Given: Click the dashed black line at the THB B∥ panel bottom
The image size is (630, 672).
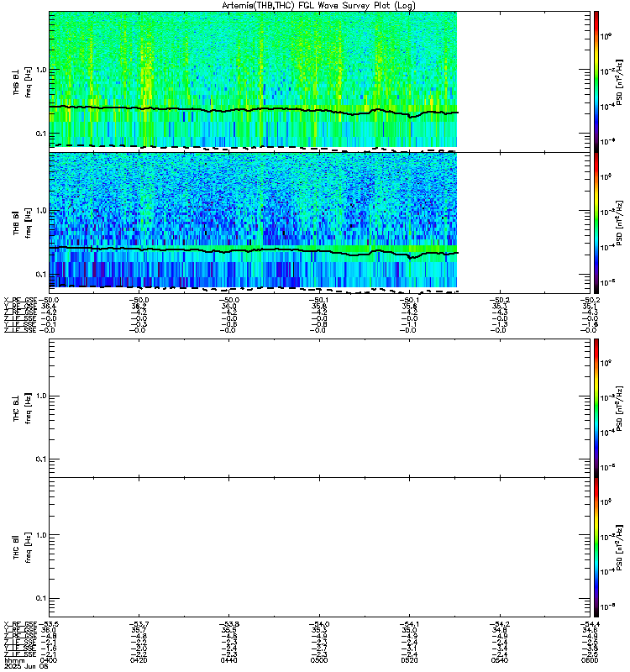Looking at the screenshot, I should [253, 288].
